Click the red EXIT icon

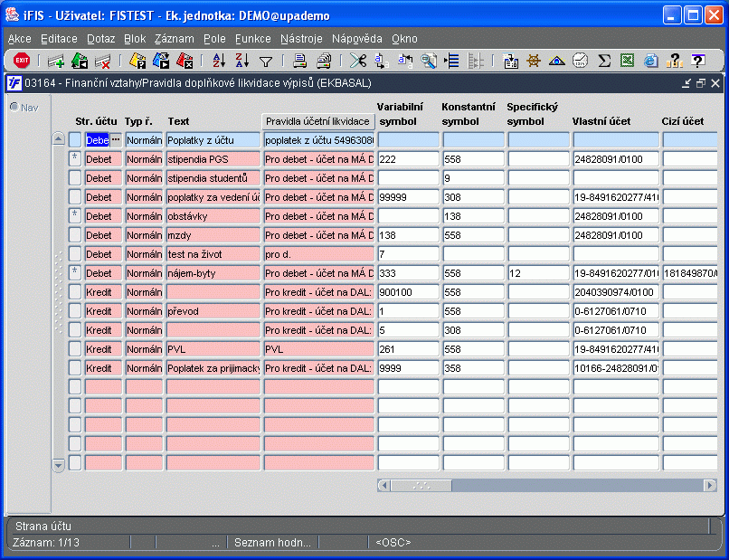pyautogui.click(x=22, y=61)
